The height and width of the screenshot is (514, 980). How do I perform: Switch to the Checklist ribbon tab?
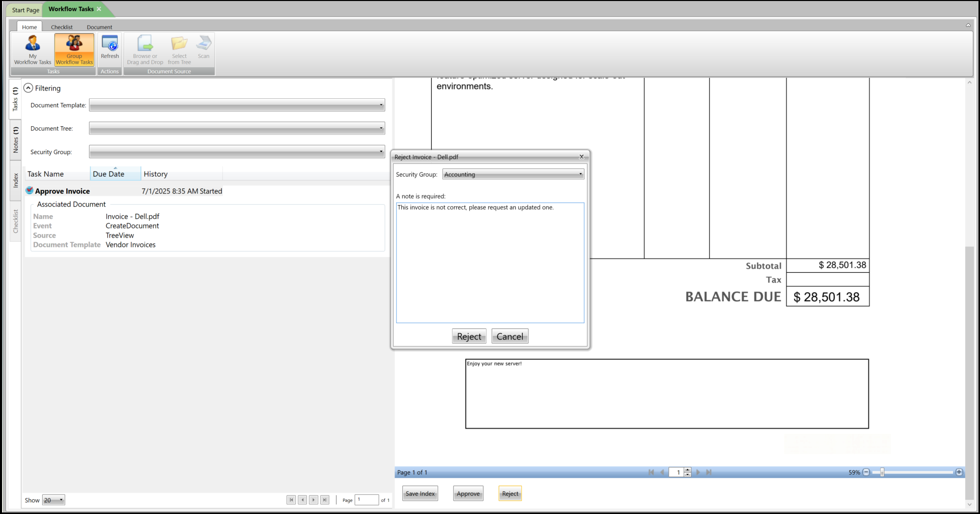coord(62,27)
